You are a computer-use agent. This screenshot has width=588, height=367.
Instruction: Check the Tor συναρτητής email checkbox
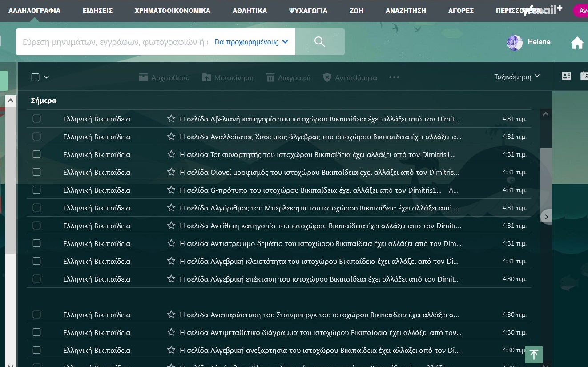36,154
